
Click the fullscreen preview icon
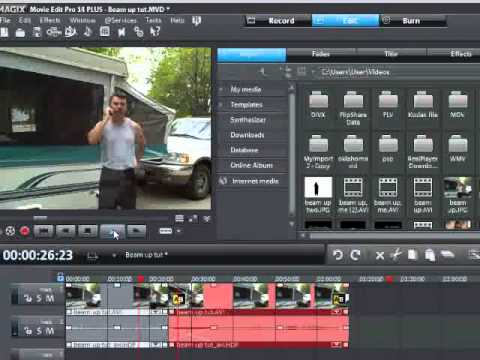click(193, 219)
